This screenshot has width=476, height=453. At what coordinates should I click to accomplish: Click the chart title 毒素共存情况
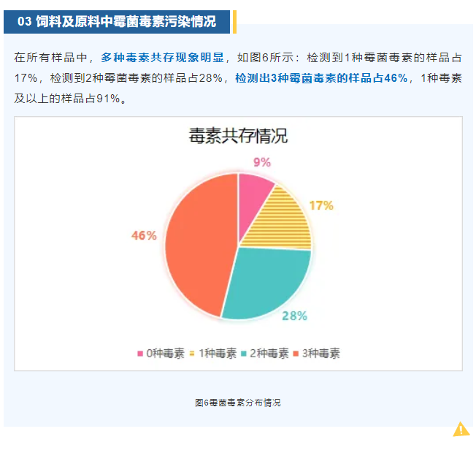click(x=238, y=135)
